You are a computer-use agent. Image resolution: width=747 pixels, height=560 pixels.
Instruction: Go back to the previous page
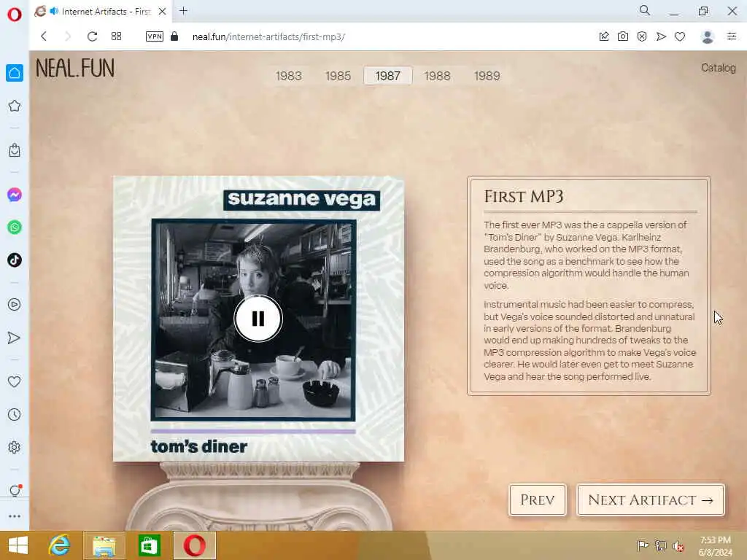pos(44,36)
